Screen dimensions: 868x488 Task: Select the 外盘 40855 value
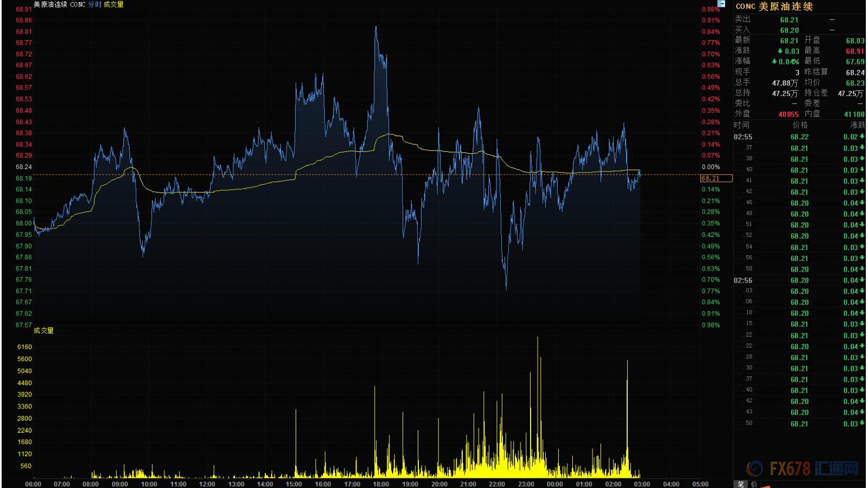pos(788,114)
